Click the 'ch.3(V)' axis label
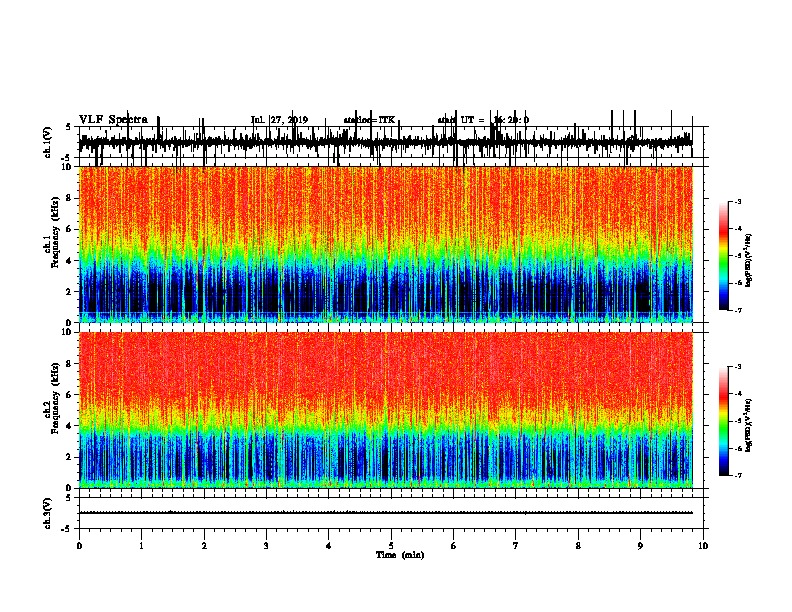The width and height of the screenshot is (792, 612). click(48, 513)
